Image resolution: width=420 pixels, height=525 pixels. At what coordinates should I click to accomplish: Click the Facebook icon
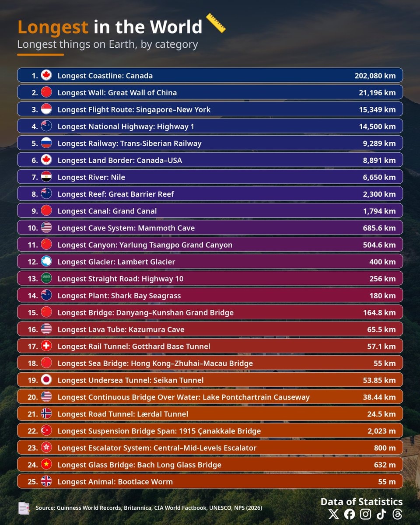[350, 514]
